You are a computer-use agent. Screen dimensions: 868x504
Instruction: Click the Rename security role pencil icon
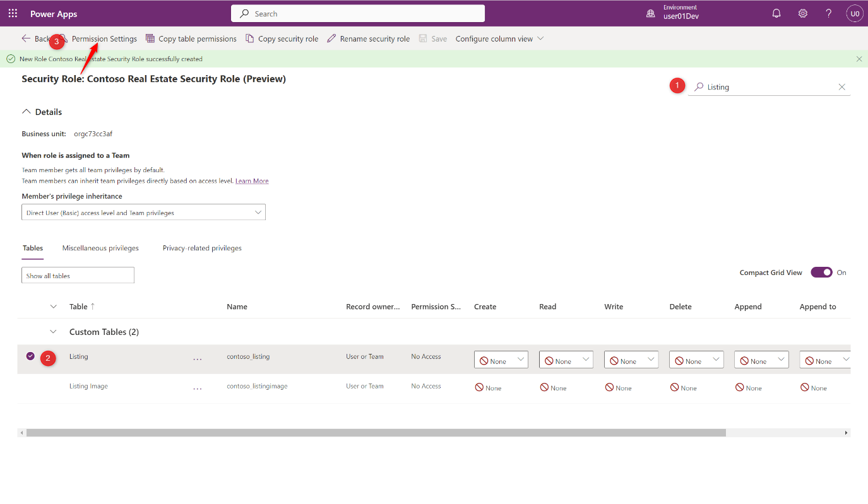(x=331, y=38)
